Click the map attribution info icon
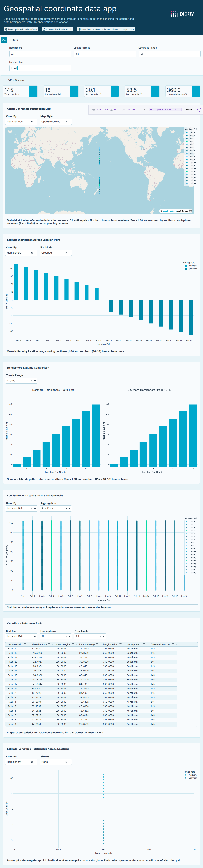203x868 pixels. click(x=190, y=211)
